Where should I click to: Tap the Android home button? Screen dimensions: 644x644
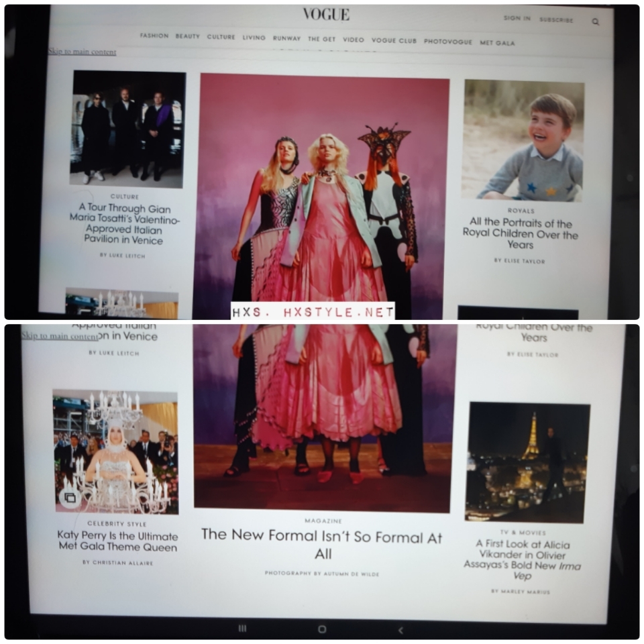(x=322, y=629)
